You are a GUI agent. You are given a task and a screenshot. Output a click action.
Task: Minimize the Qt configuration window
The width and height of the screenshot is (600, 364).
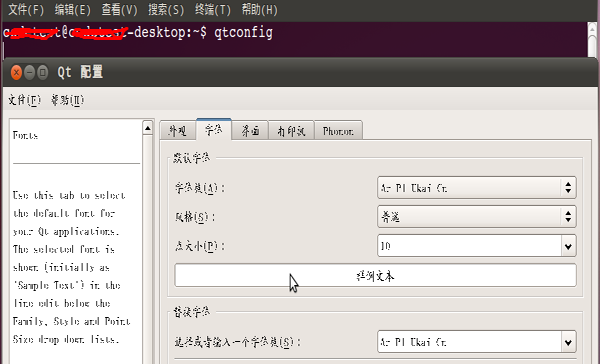click(x=29, y=72)
